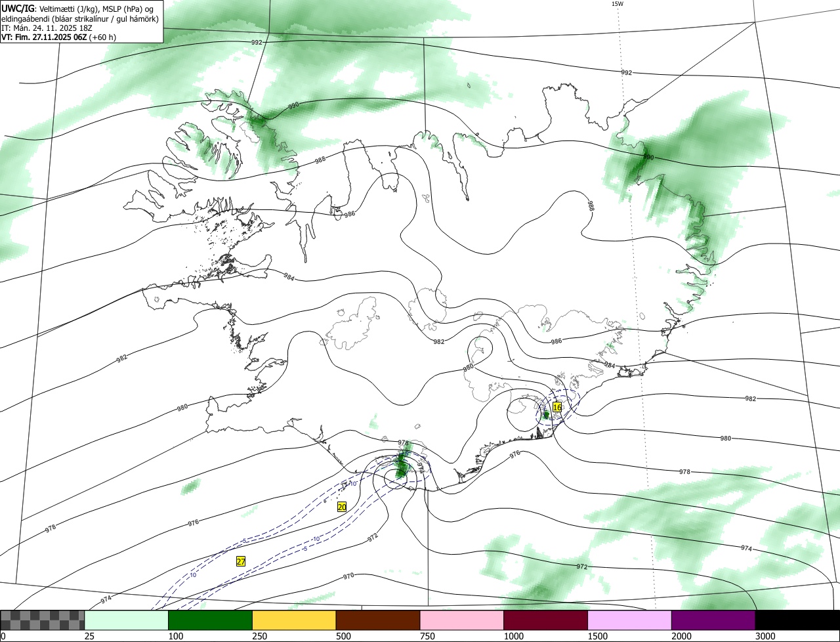840x642 pixels.
Task: Select the 'VT: Fim. 27.11.2025 06Z (+60 h)' line
Action: click(x=59, y=37)
